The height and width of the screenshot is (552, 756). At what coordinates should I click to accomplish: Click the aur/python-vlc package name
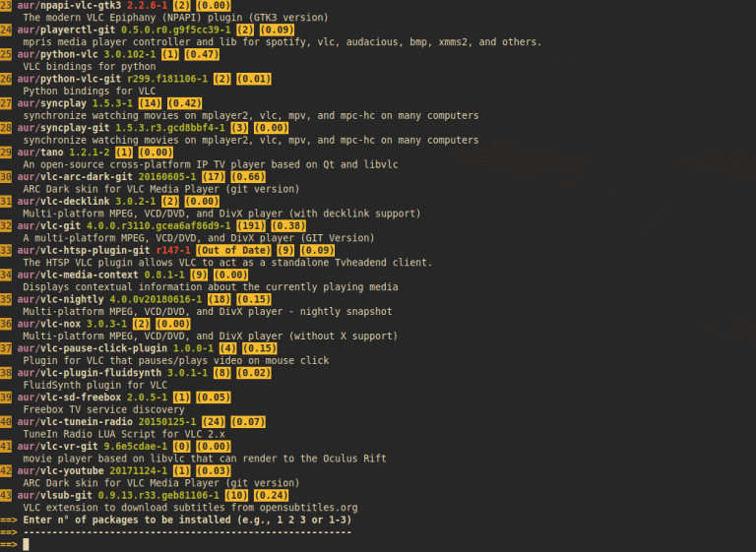coord(57,54)
